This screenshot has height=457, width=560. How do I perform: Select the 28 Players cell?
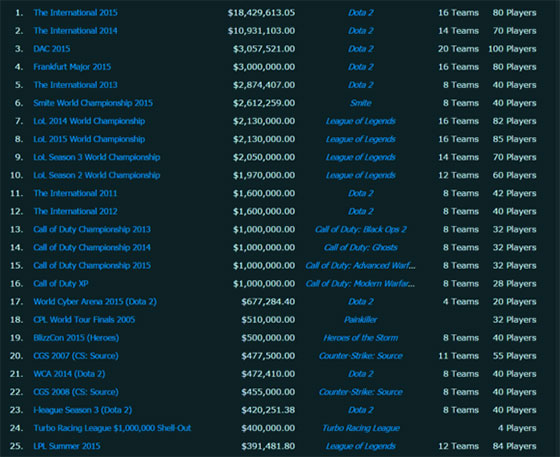click(514, 283)
